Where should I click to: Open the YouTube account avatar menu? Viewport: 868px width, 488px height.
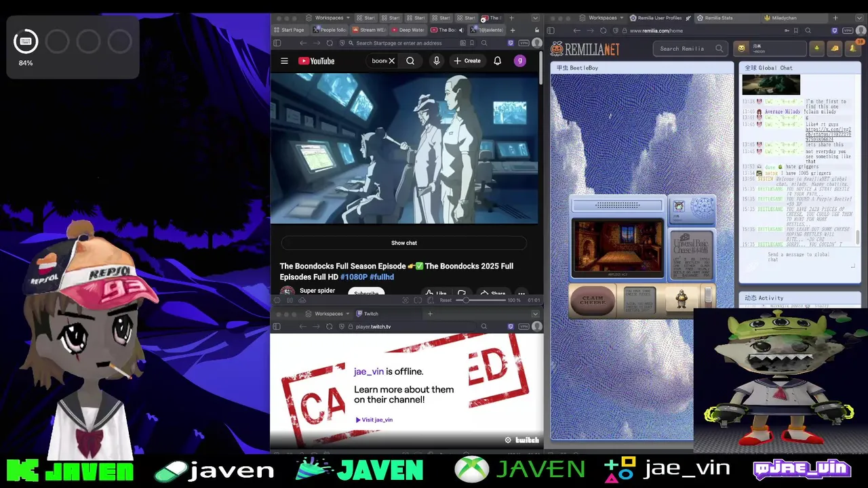tap(520, 61)
